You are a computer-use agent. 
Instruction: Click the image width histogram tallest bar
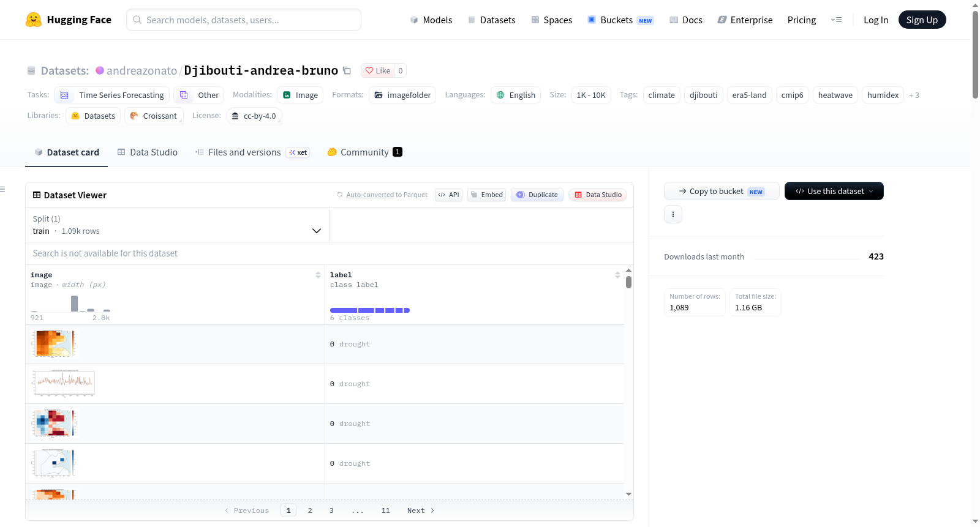[74, 304]
